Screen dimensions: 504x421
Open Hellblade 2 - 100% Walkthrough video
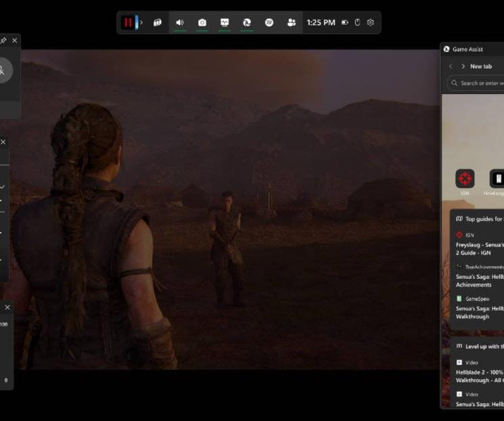[x=480, y=376]
